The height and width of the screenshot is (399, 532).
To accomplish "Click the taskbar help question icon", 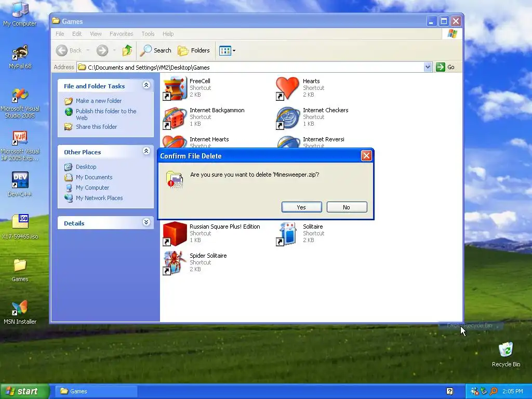I will click(449, 391).
